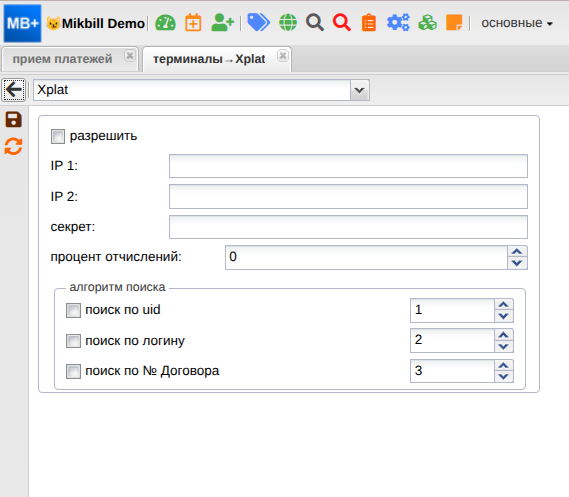Decrease поиск по логину priority value
The height and width of the screenshot is (497, 569).
(504, 346)
